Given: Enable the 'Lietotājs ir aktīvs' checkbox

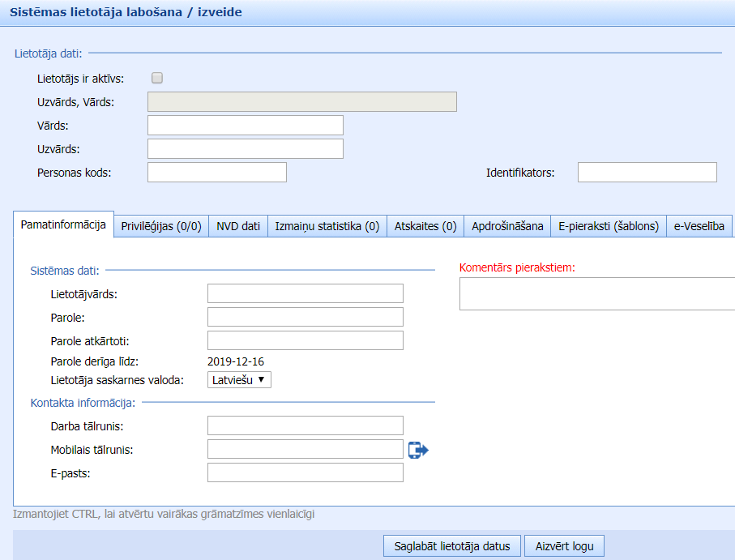Looking at the screenshot, I should pos(157,79).
